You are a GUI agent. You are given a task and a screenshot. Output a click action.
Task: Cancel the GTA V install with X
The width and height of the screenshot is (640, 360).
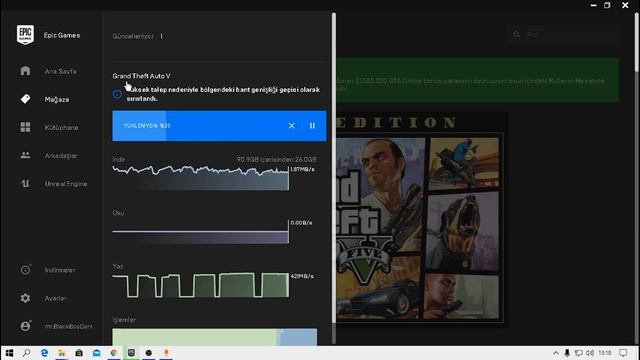291,126
